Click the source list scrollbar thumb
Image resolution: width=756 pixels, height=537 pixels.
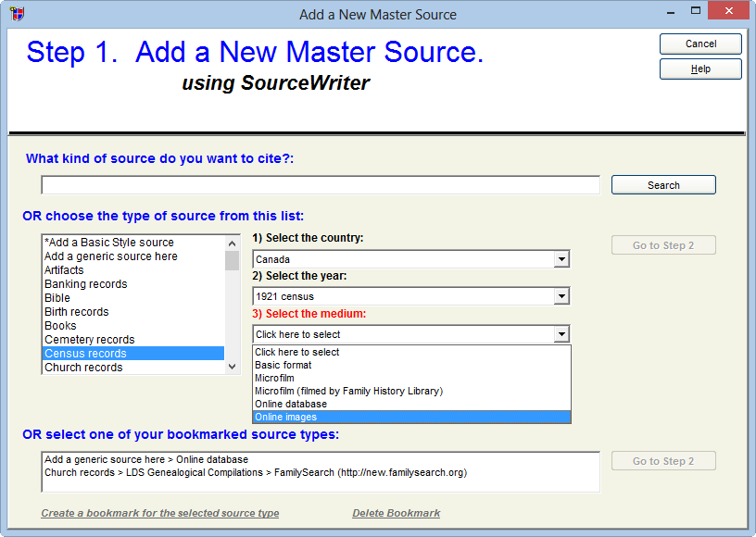click(232, 260)
